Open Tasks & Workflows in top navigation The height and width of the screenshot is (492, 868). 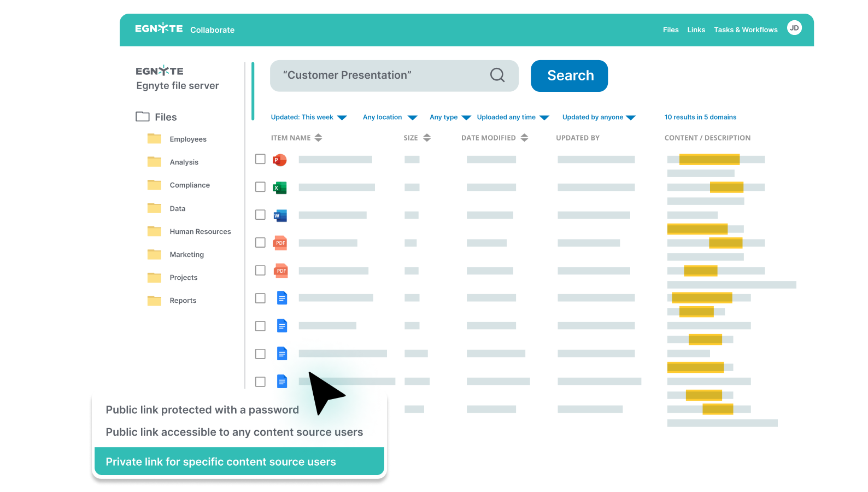pyautogui.click(x=746, y=30)
